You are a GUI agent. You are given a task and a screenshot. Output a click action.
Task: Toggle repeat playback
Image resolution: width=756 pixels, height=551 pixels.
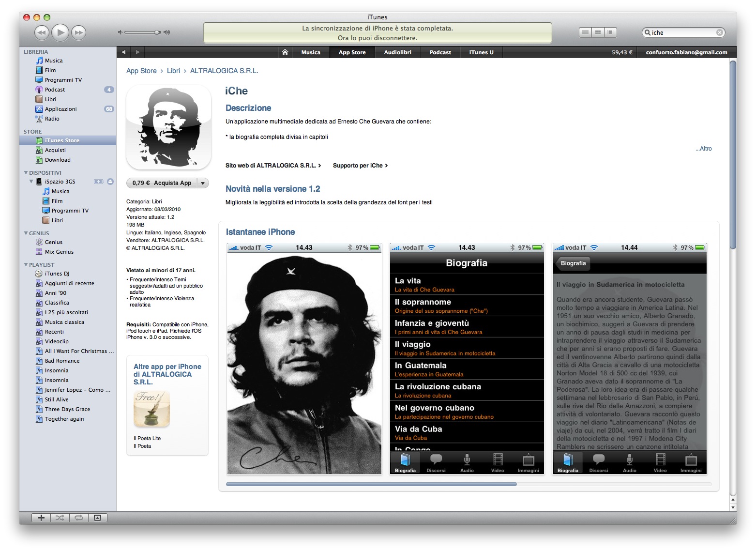[78, 518]
